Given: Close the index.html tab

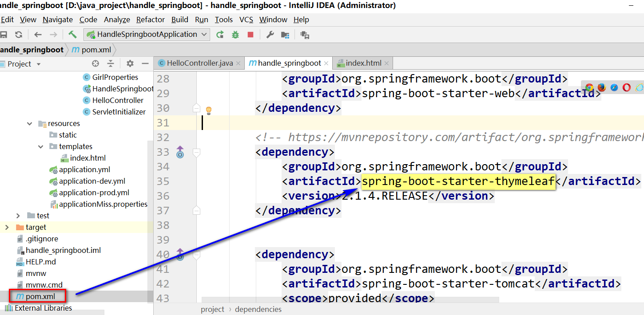Looking at the screenshot, I should coord(386,63).
